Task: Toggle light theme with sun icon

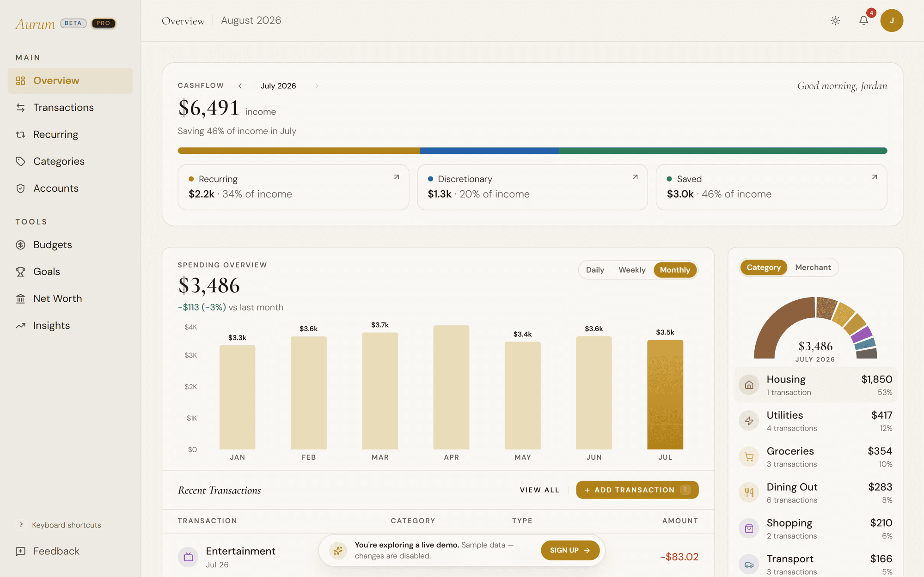Action: [835, 20]
